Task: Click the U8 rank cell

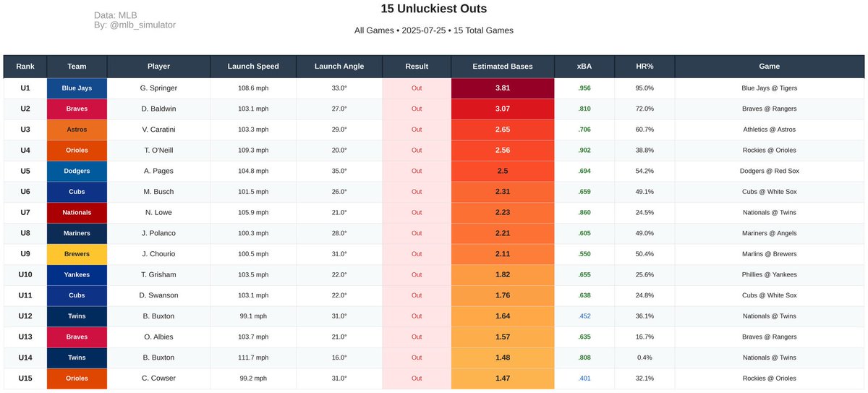Action: [25, 233]
